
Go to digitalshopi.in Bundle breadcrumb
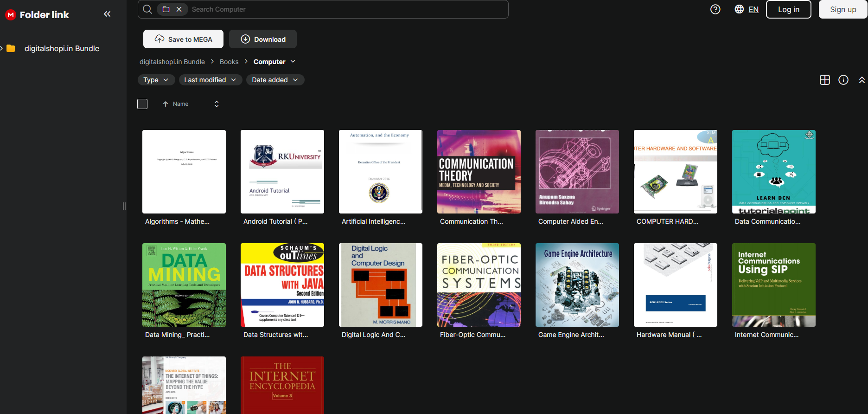(172, 62)
